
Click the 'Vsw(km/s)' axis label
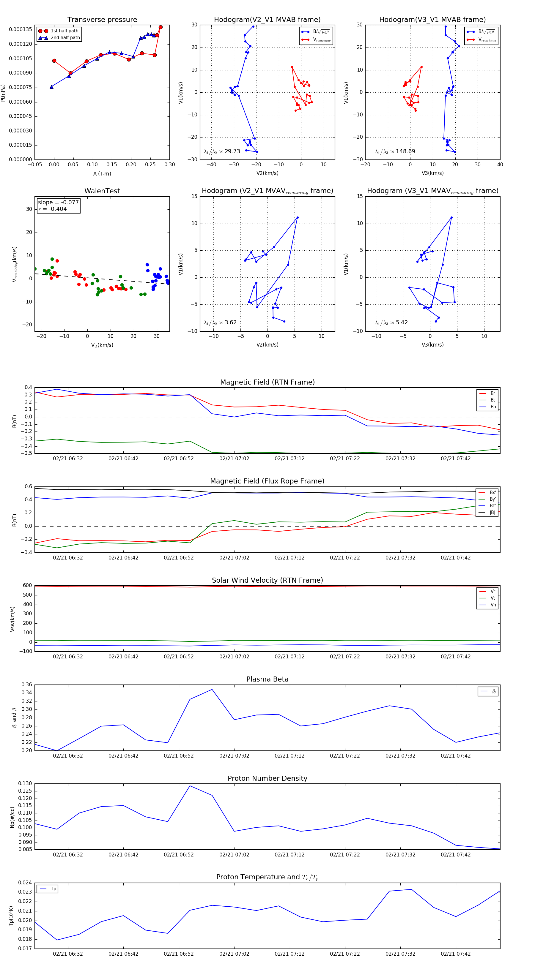coord(12,619)
